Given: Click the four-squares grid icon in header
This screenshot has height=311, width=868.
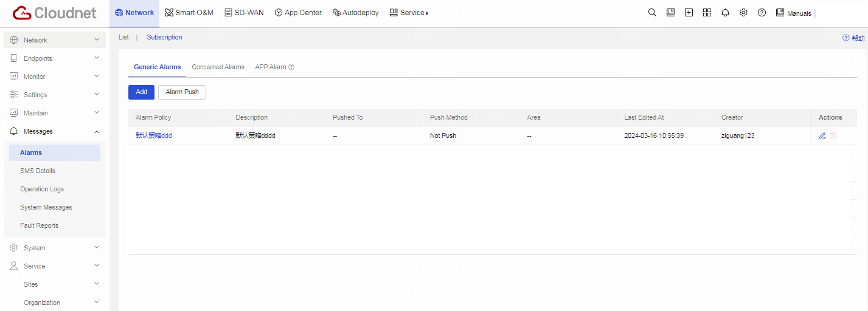Looking at the screenshot, I should [707, 13].
